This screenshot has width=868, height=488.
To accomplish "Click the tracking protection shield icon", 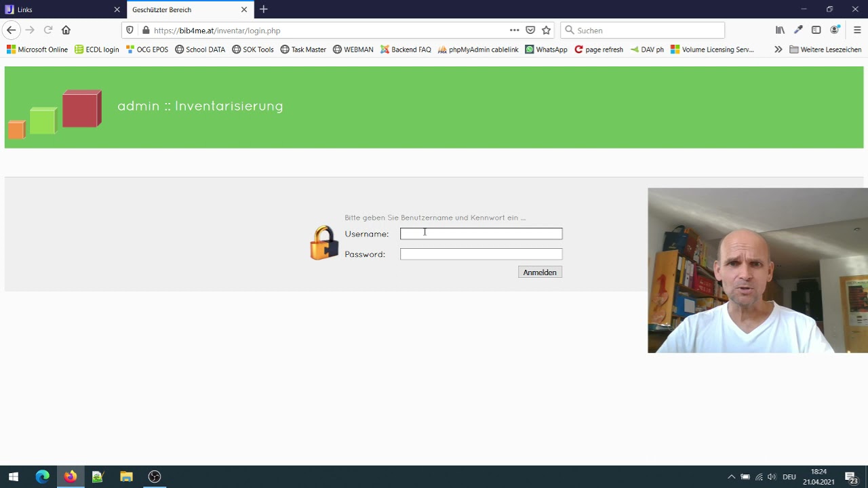I will 130,30.
